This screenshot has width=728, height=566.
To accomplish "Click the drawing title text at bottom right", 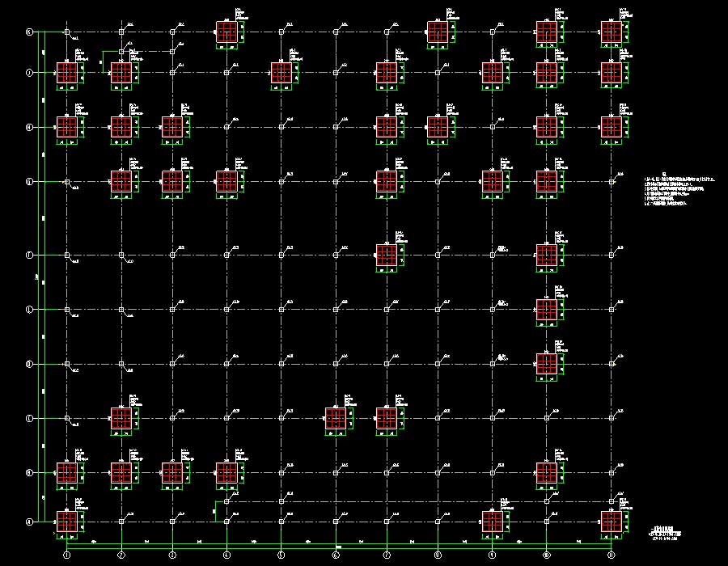I will tap(665, 534).
